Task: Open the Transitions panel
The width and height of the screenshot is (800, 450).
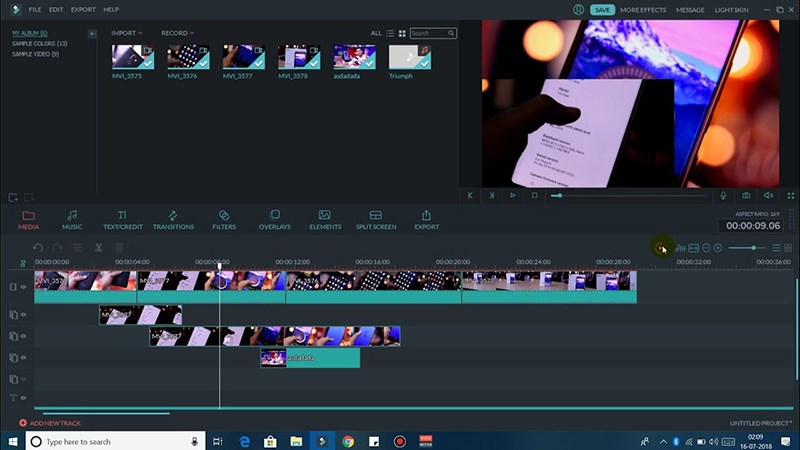Action: pos(173,219)
